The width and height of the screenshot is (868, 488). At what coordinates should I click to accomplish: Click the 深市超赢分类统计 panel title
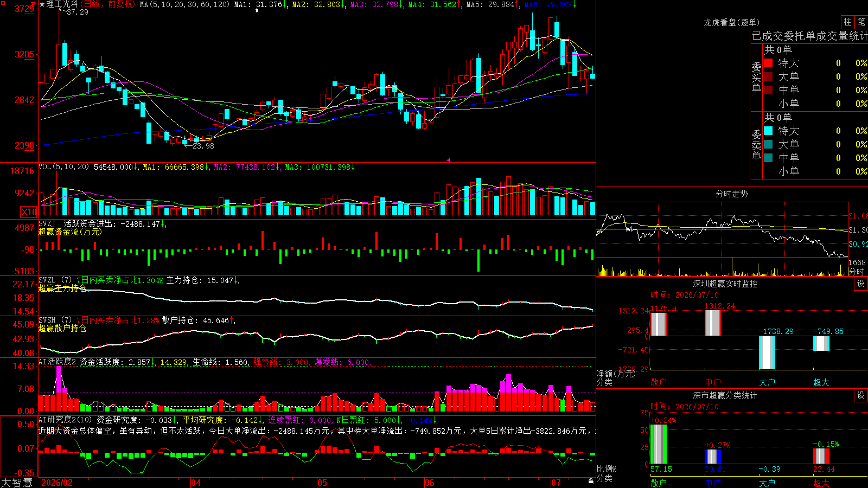click(x=725, y=395)
